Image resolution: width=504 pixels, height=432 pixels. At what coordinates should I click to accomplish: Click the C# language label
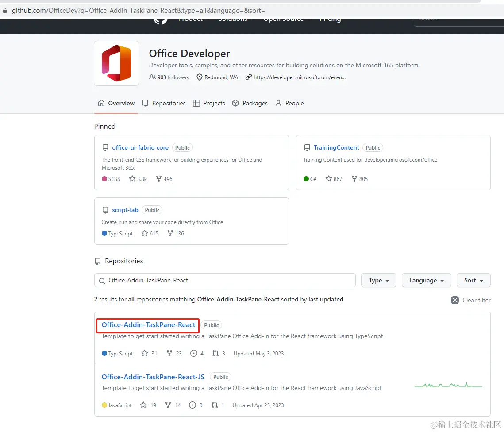pos(313,179)
